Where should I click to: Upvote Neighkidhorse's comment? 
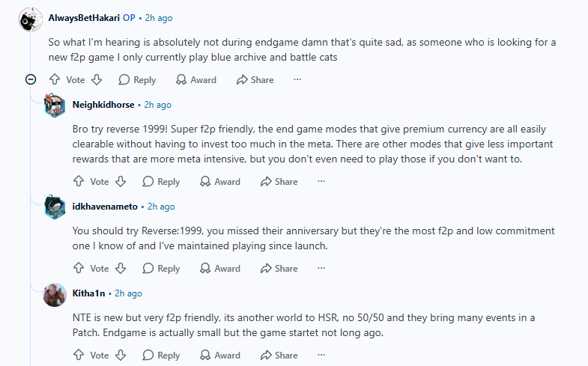pos(79,181)
